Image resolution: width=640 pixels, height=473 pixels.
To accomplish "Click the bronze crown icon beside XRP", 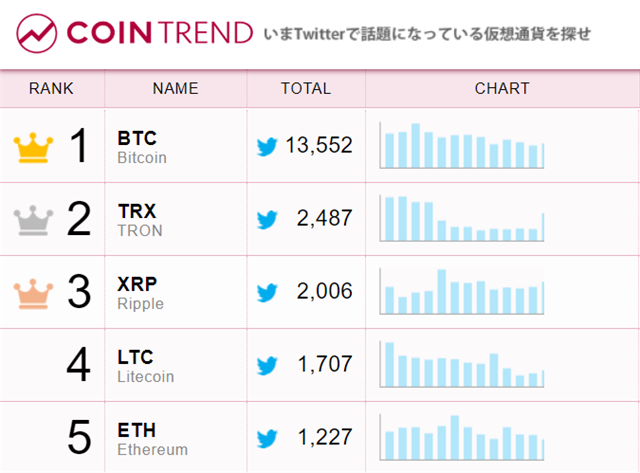I will point(33,293).
